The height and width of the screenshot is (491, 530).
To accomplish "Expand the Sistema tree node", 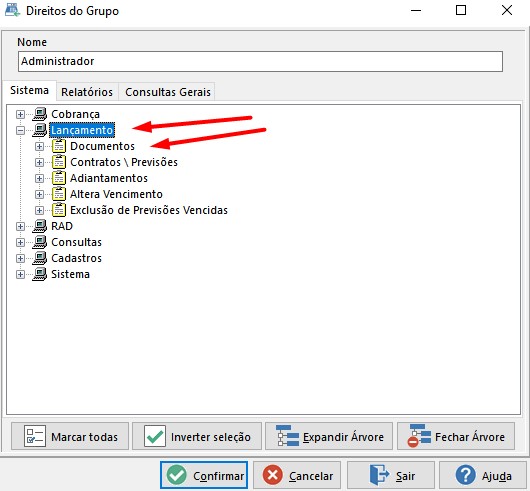I will [x=20, y=274].
